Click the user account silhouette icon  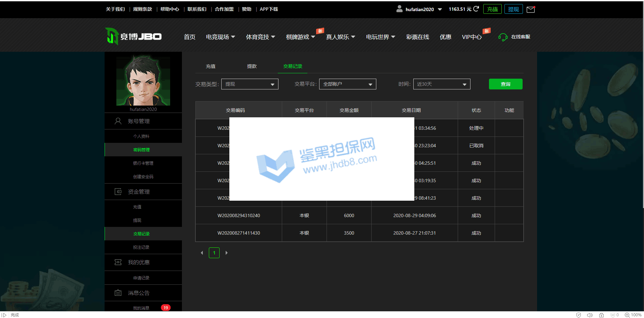tap(399, 9)
